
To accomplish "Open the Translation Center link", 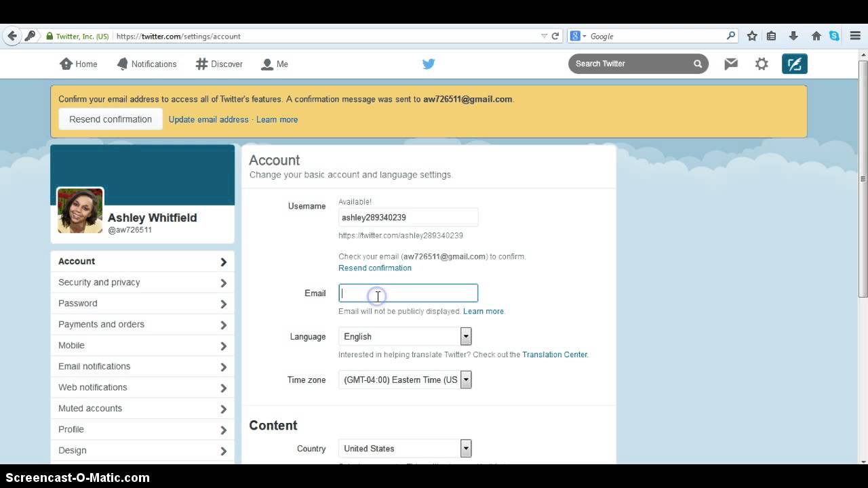I will point(555,354).
